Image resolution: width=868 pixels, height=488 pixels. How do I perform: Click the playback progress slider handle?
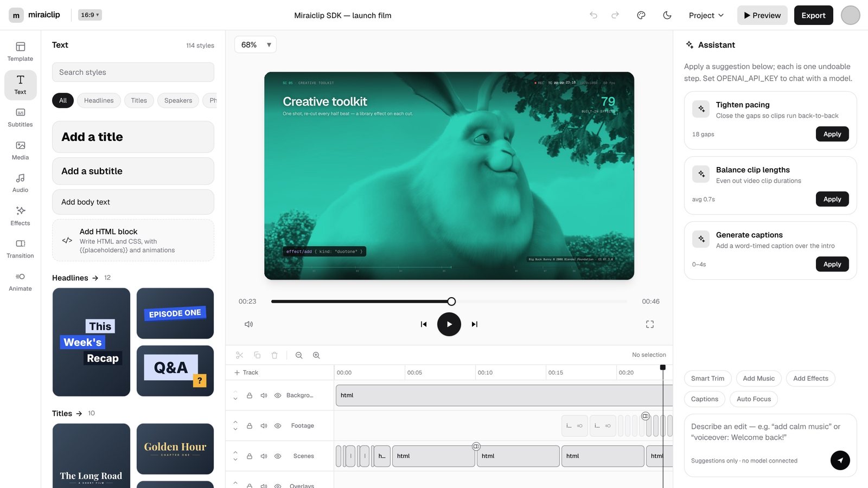(451, 301)
